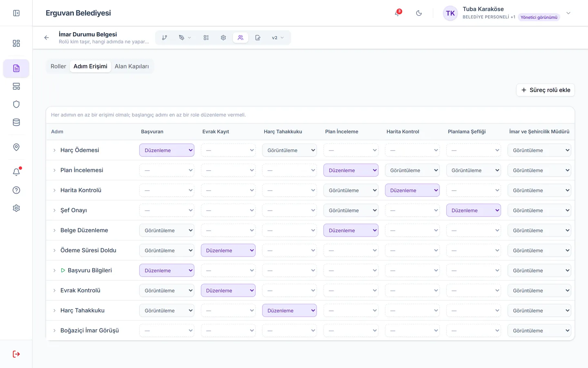This screenshot has width=588, height=368.
Task: Switch to the Roller tab
Action: (x=58, y=66)
